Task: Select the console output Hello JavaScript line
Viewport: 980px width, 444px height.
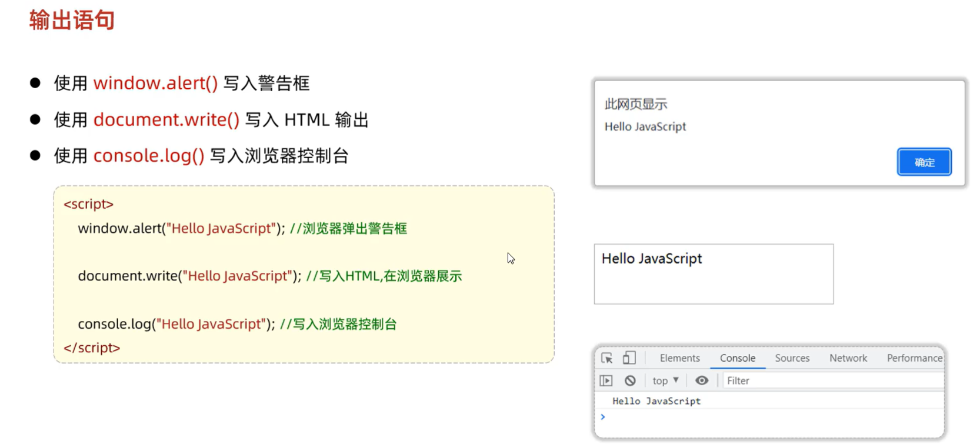Action: coord(656,401)
